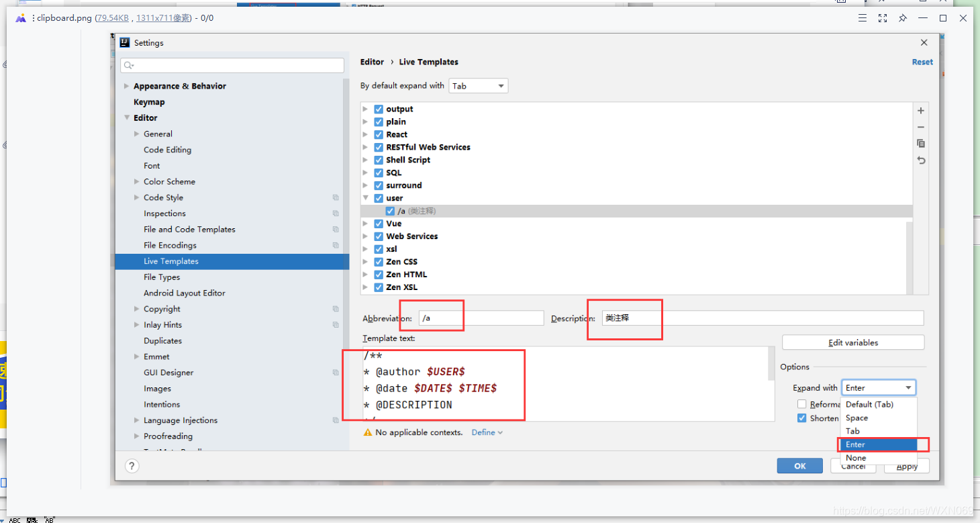Uncheck the /a template checkbox
This screenshot has width=980, height=523.
[390, 211]
